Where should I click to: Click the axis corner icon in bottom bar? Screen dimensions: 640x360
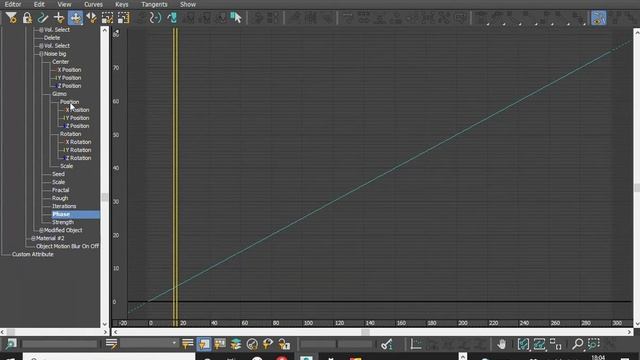[416, 344]
